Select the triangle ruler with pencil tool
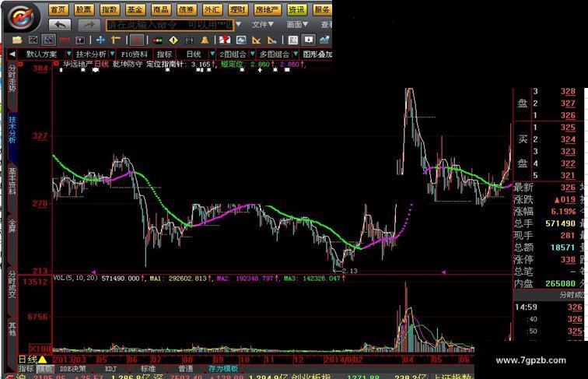Image resolution: width=588 pixels, height=379 pixels. tap(272, 40)
